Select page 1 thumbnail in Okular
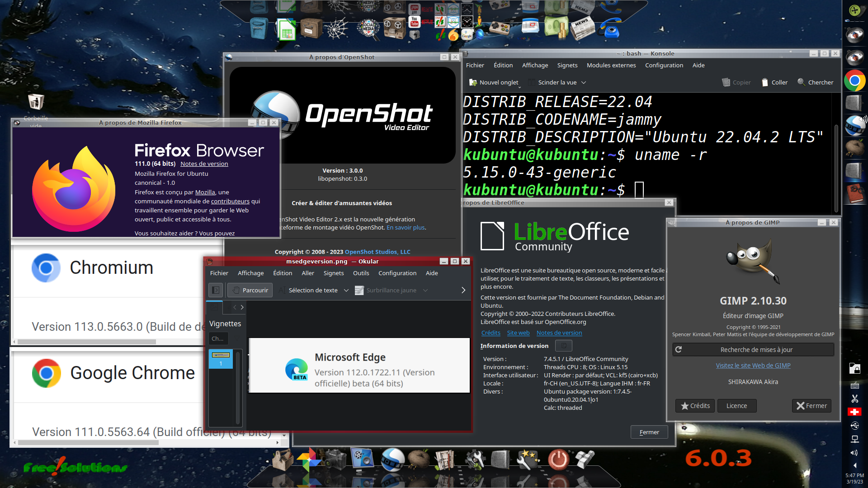The image size is (868, 488). 221,358
